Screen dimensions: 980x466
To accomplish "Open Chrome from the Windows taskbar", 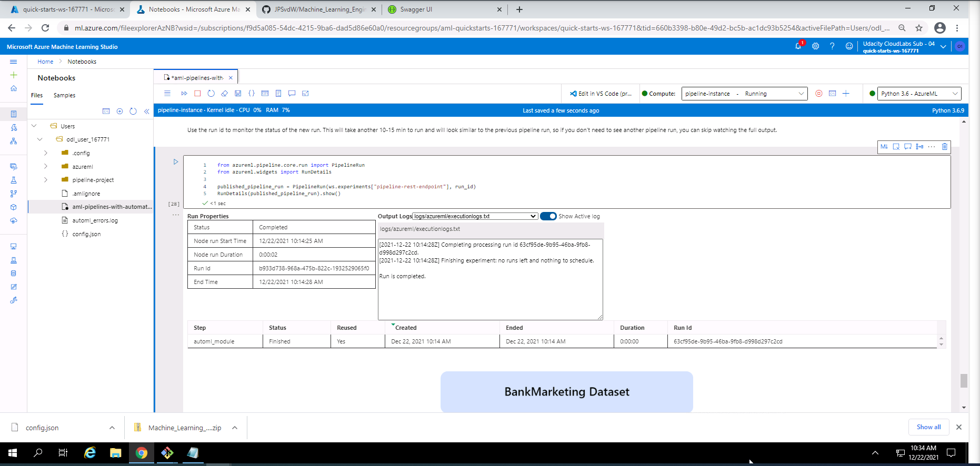I will [x=142, y=453].
